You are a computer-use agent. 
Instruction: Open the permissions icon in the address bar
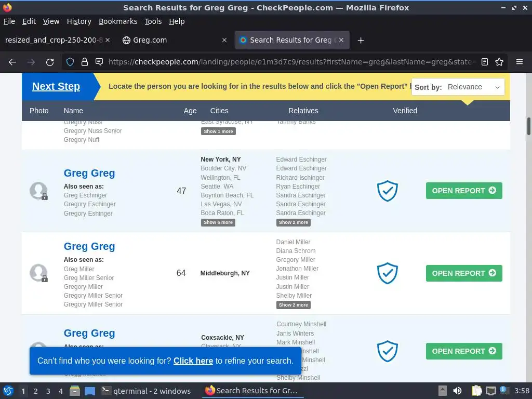(x=99, y=62)
